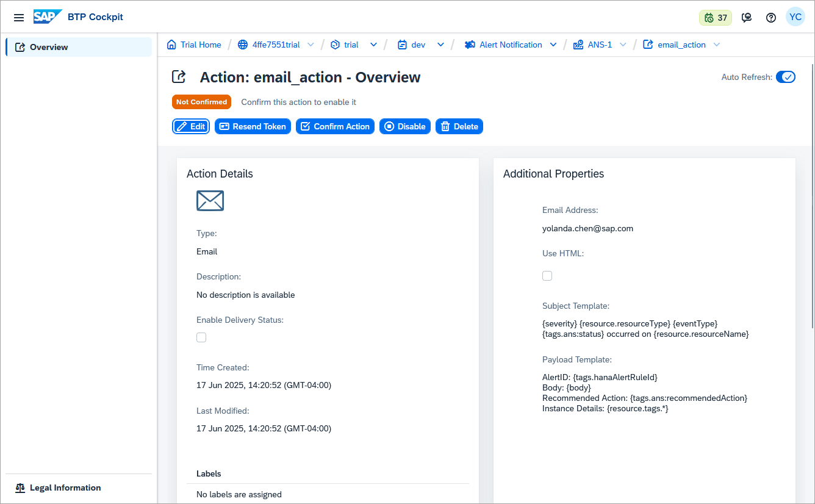This screenshot has width=815, height=504.
Task: Click the Trial Home house icon
Action: [171, 45]
